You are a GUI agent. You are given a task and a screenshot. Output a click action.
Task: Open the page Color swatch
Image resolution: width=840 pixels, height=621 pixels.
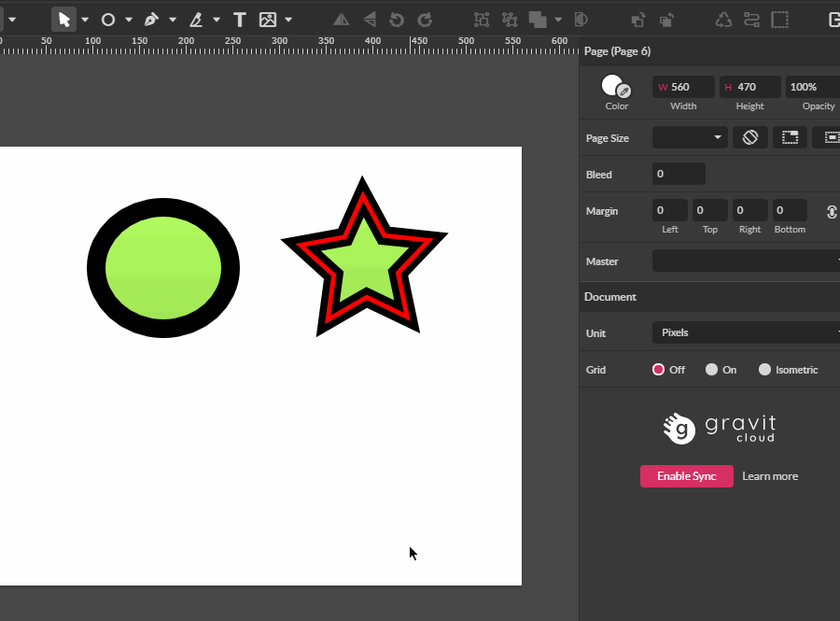(x=613, y=85)
